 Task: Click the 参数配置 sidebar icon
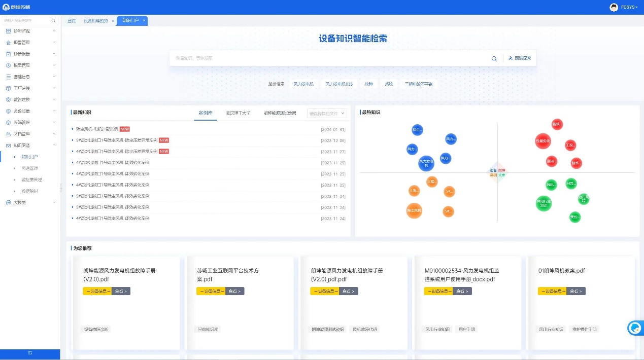(x=8, y=111)
